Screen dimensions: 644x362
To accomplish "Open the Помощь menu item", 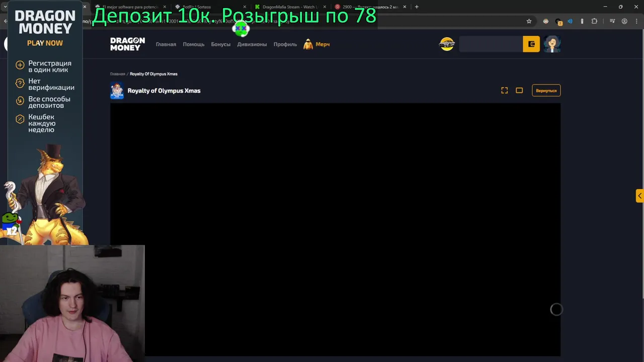I will (x=193, y=44).
